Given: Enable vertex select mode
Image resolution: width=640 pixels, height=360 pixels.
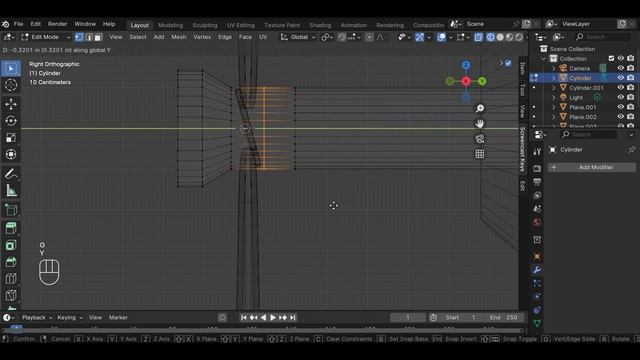Looking at the screenshot, I should click(x=79, y=37).
